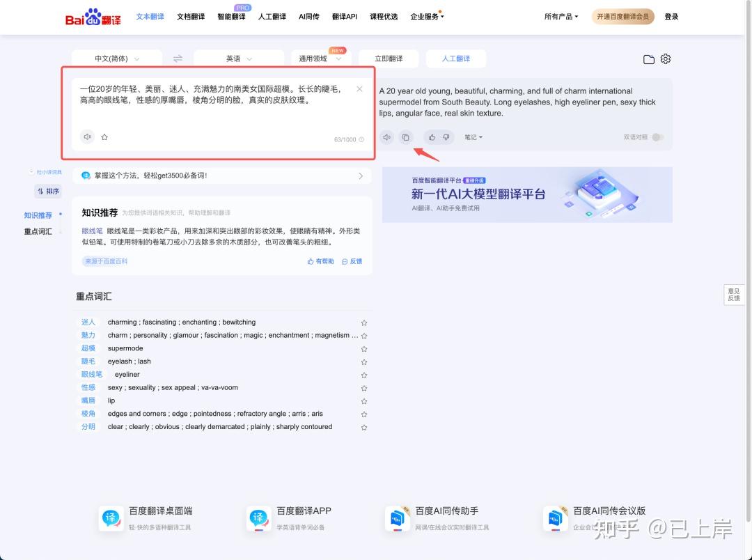Jump to 知识推荐 section in sidebar
Screen dimensions: 752x560
coord(38,215)
